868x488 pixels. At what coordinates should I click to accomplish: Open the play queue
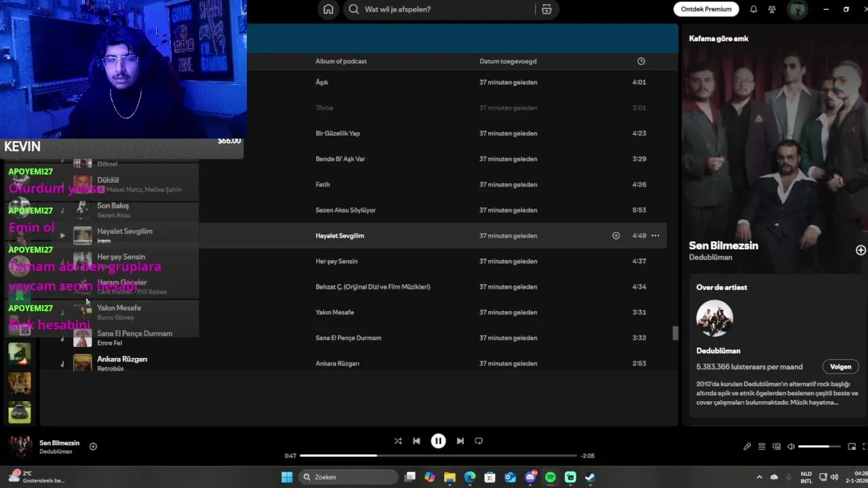click(x=762, y=447)
